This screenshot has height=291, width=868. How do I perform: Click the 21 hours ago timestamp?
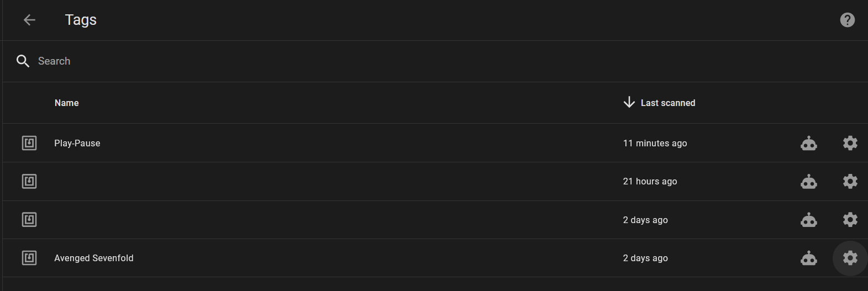[650, 181]
